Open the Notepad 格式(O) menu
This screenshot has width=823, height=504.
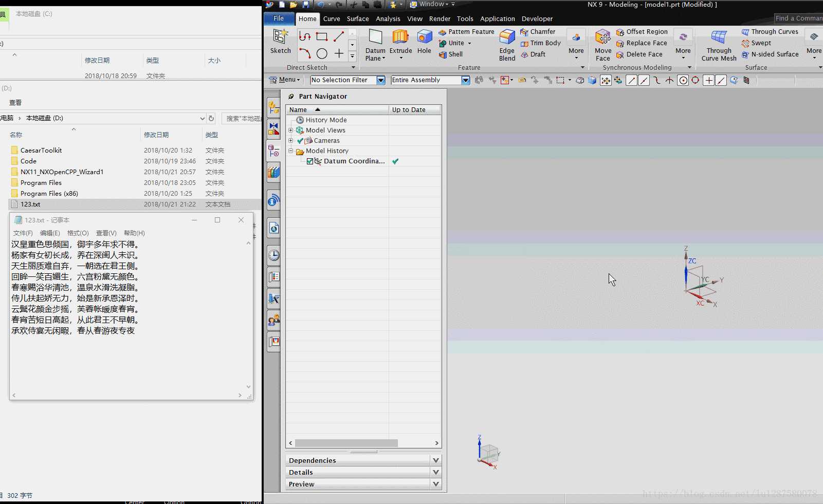click(78, 233)
